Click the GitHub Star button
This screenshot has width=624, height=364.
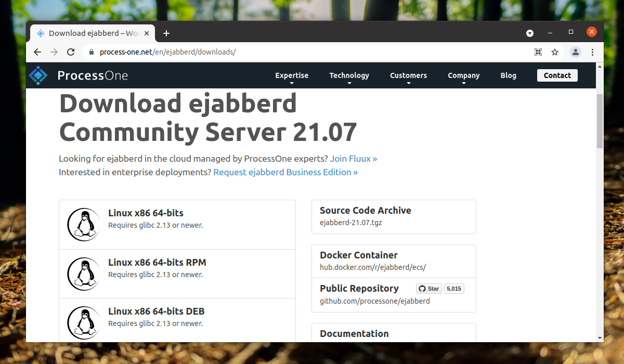429,289
